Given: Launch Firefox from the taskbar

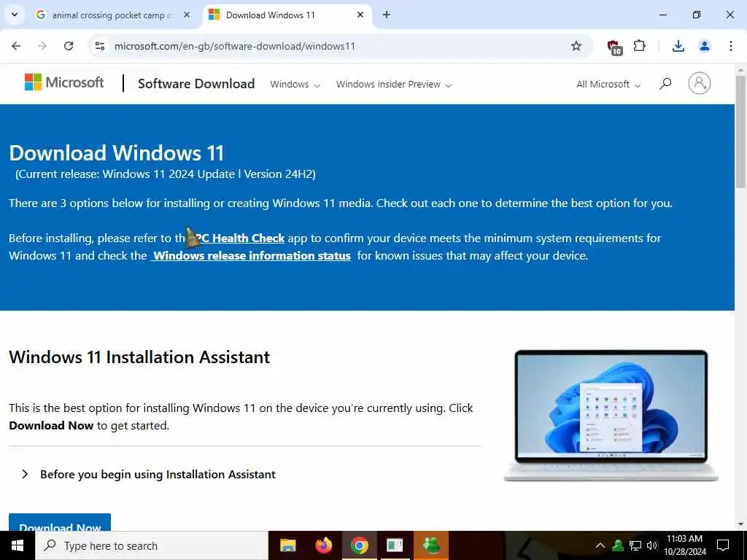Looking at the screenshot, I should pos(323,545).
